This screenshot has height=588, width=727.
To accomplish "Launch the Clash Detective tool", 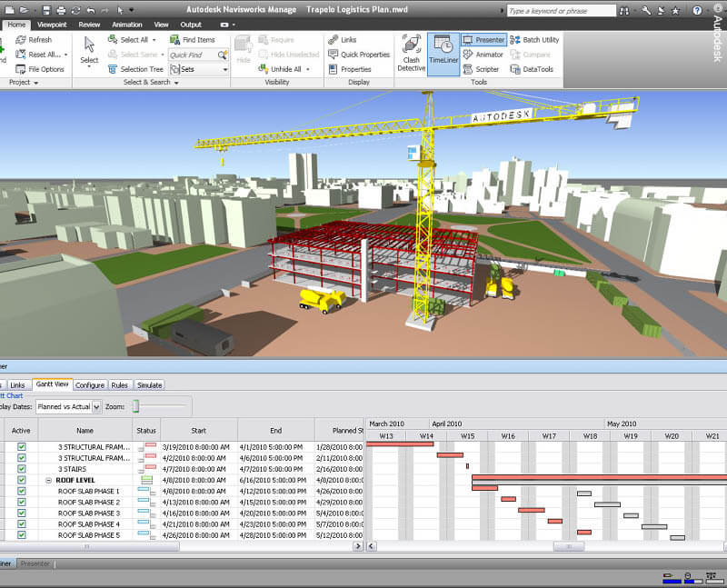I will [x=412, y=54].
